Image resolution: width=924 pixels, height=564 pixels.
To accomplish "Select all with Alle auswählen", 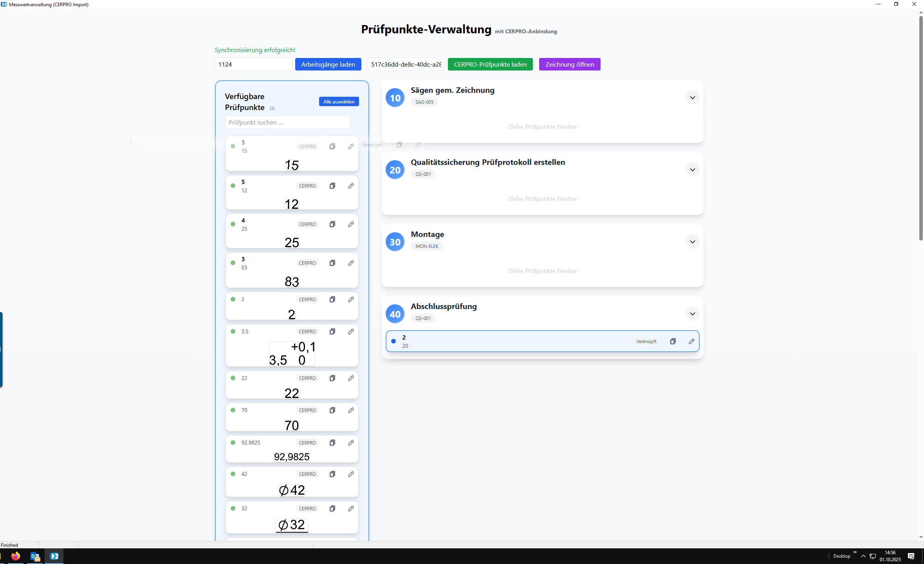I will [x=339, y=102].
